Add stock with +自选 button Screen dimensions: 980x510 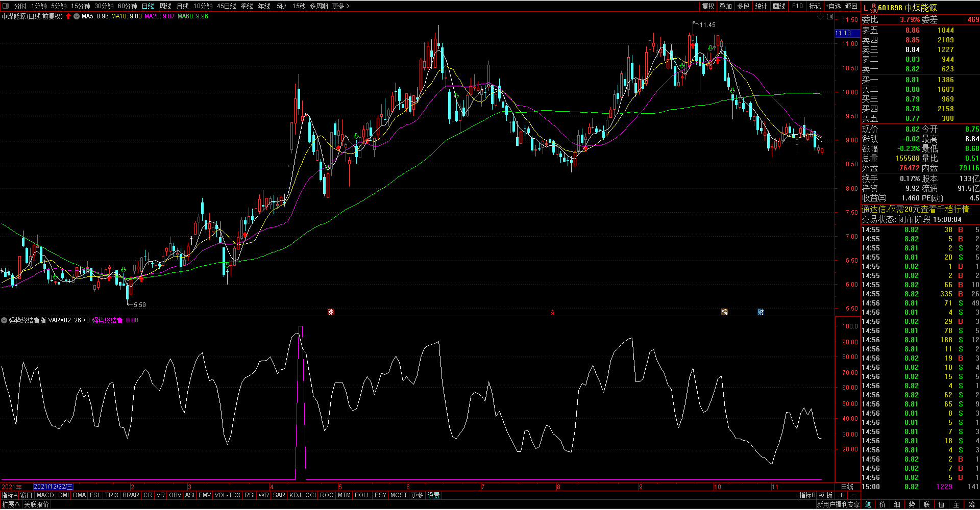(833, 6)
